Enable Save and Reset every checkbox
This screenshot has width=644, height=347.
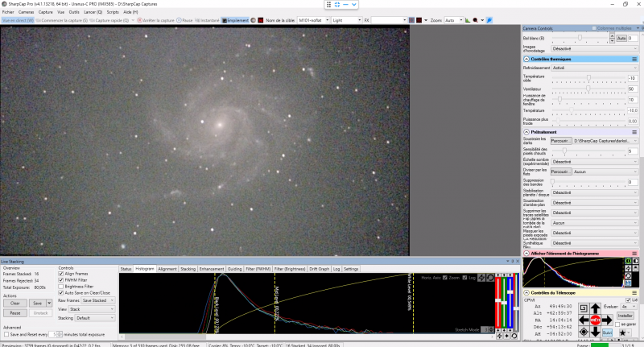pos(6,334)
